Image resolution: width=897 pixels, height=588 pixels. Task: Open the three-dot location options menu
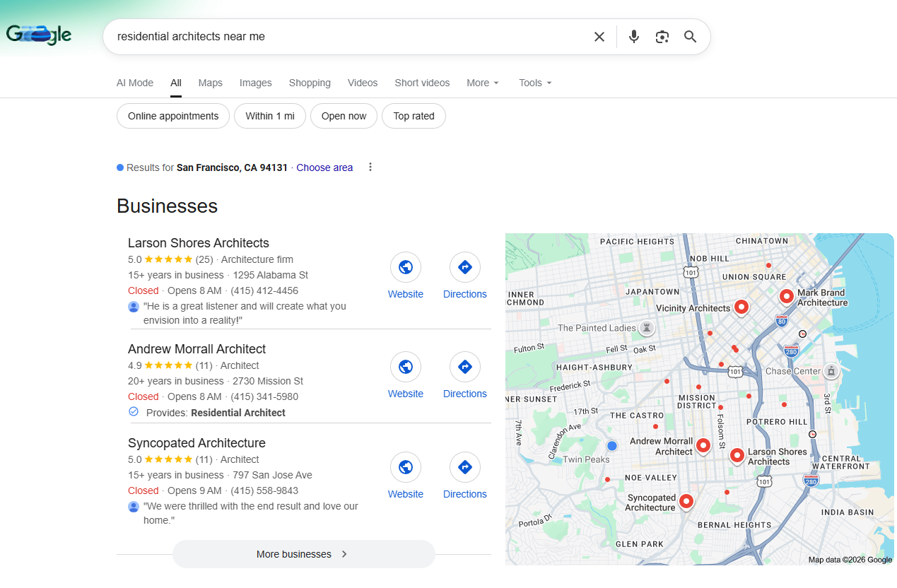click(x=370, y=167)
